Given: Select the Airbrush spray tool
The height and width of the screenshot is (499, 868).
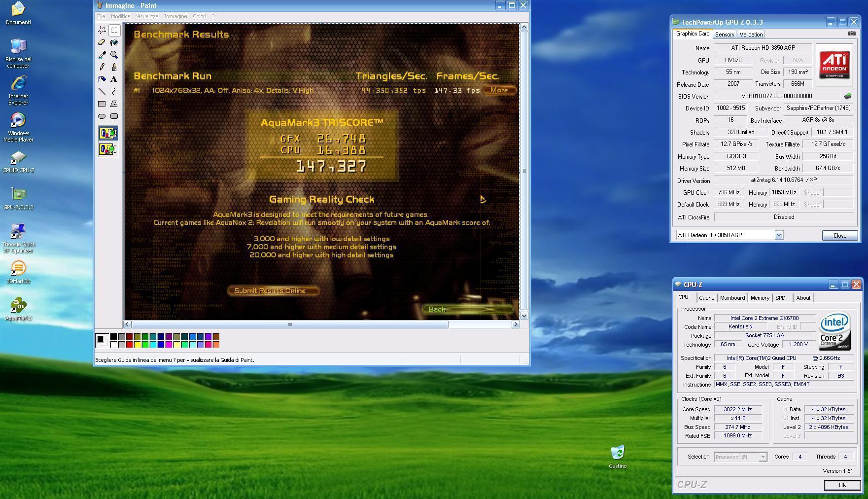Looking at the screenshot, I should (102, 79).
